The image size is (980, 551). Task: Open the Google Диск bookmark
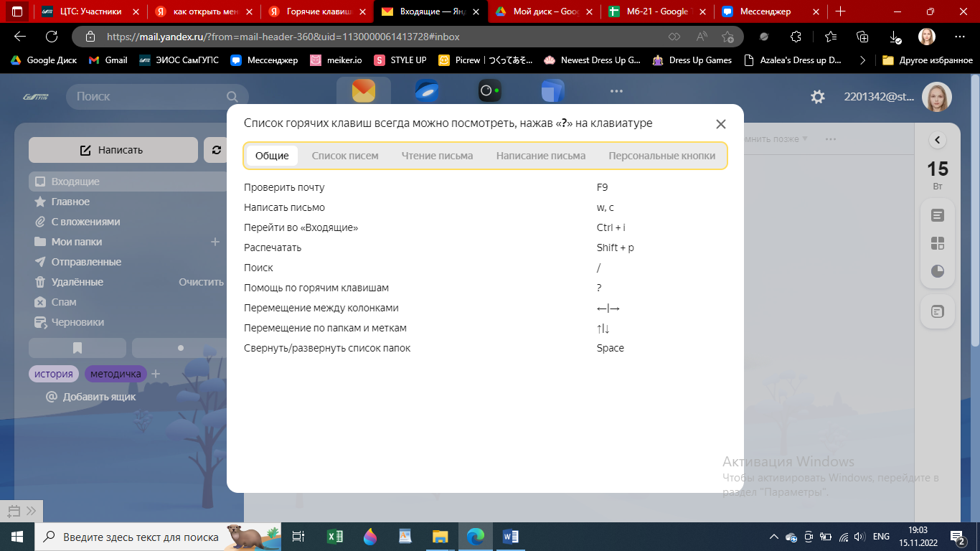click(44, 60)
